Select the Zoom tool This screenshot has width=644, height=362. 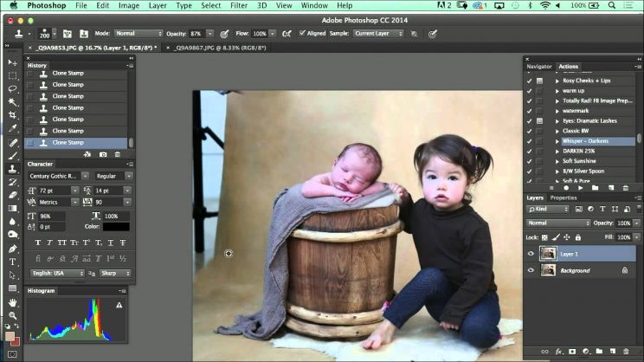click(13, 315)
